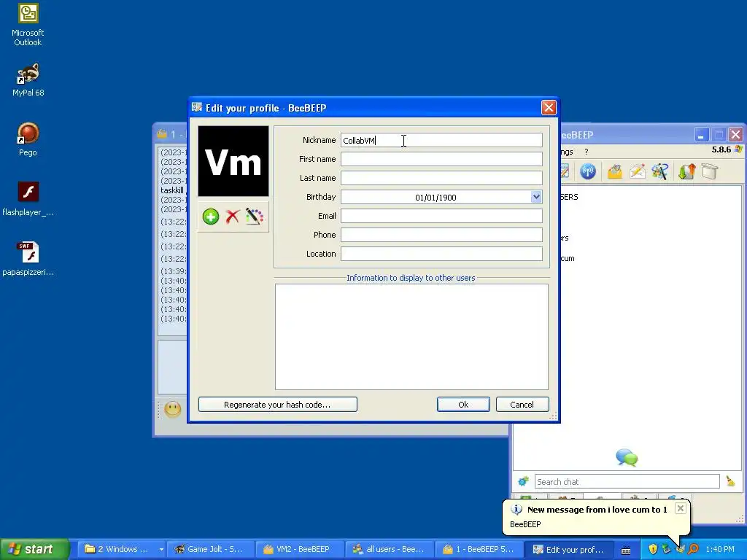
Task: Confirm profile changes with Ok
Action: tap(463, 404)
